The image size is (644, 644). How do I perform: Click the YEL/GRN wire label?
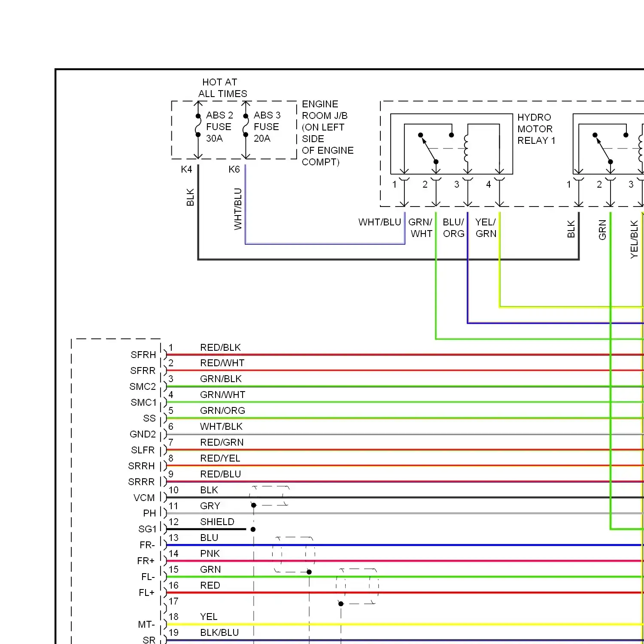coord(486,228)
